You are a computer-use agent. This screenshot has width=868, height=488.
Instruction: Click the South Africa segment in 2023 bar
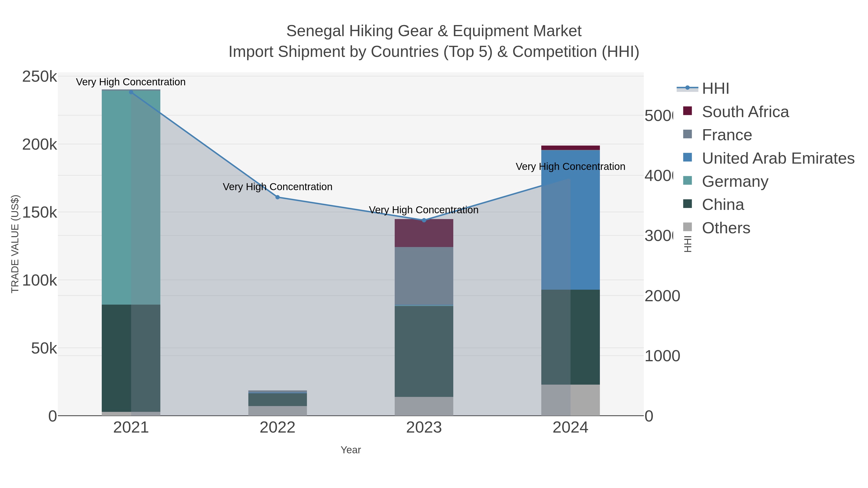[x=424, y=233]
